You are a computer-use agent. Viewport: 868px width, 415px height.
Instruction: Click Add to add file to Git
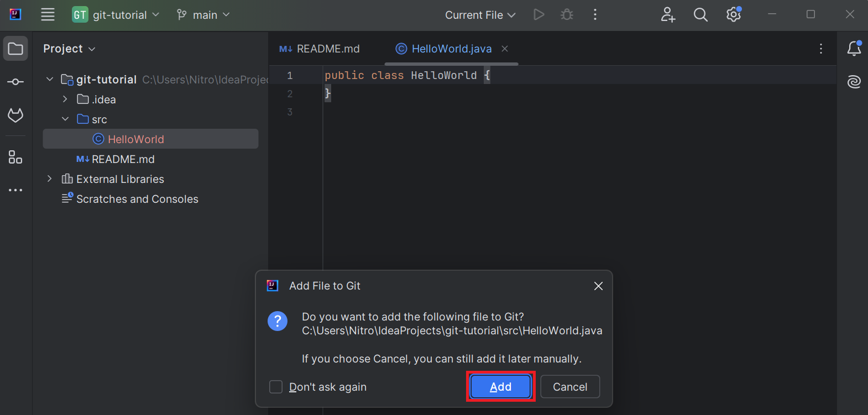(500, 387)
